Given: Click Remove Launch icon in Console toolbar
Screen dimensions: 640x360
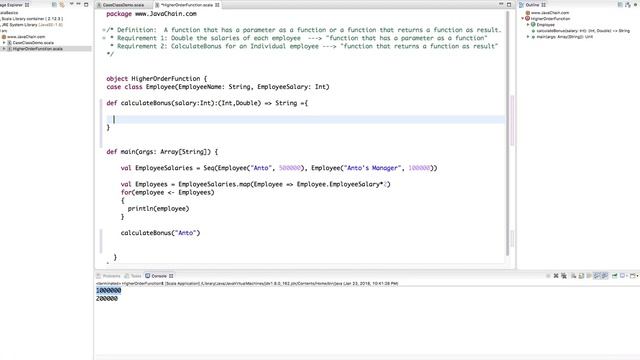Looking at the screenshot, I should (556, 276).
